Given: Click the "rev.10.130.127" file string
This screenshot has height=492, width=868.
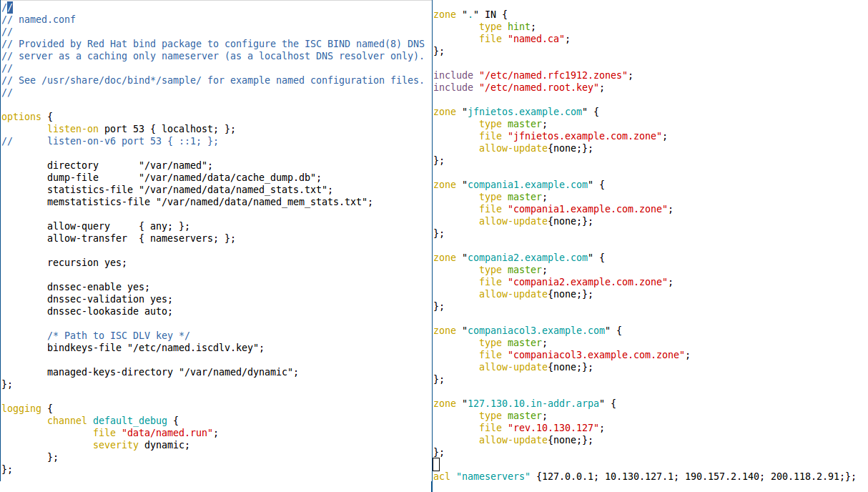Looking at the screenshot, I should [x=556, y=428].
